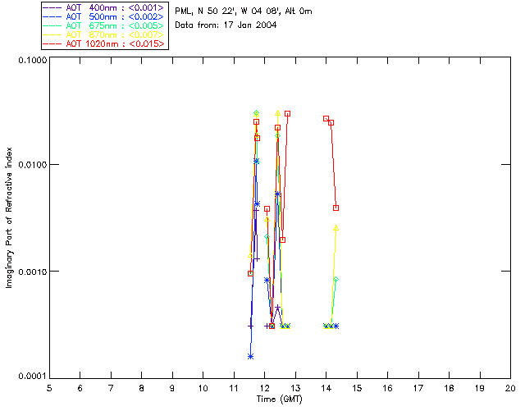Click the y-axis tick label '0.0100'
This screenshot has height=420, width=525.
click(32, 165)
